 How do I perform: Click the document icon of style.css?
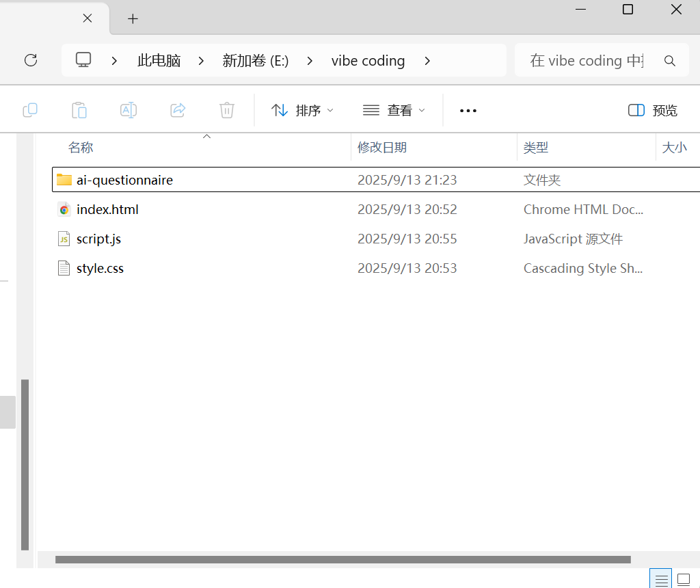tap(64, 268)
